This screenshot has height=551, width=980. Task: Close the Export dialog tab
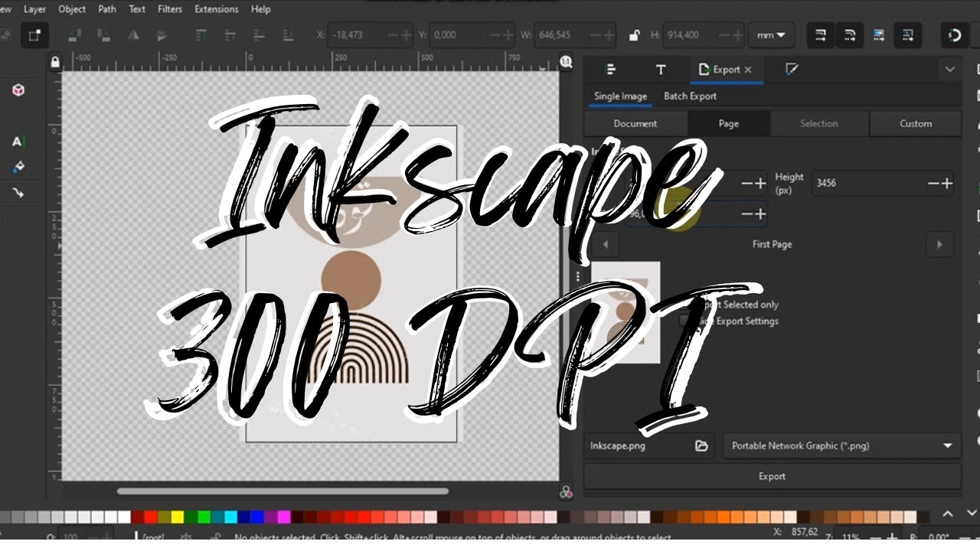click(x=748, y=70)
